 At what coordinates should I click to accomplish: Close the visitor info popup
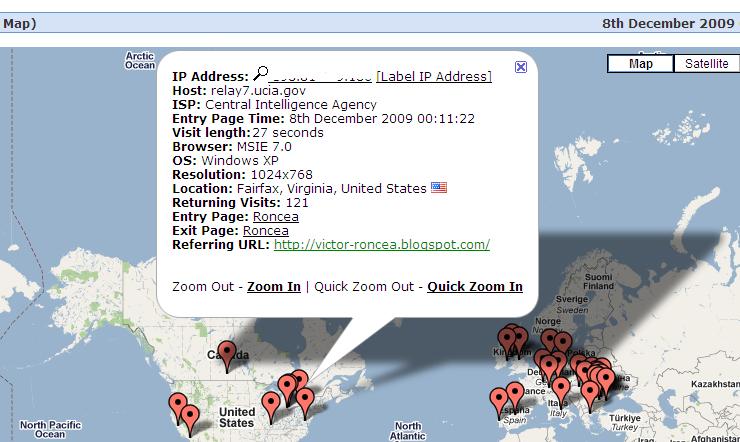click(521, 67)
